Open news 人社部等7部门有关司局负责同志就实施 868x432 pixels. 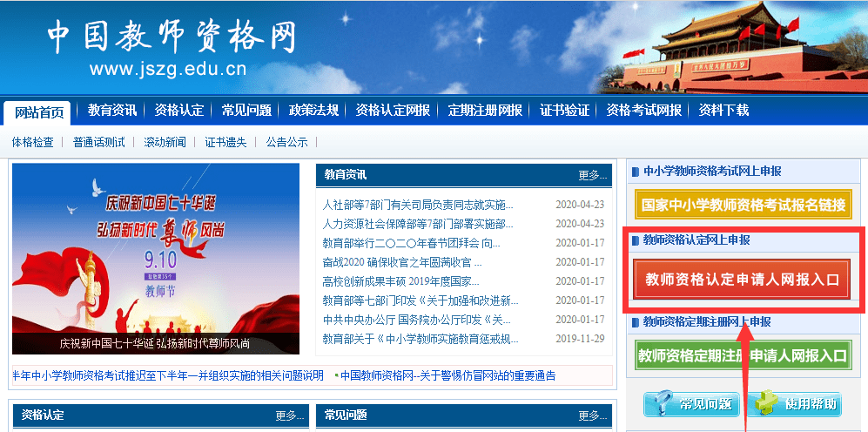(418, 205)
